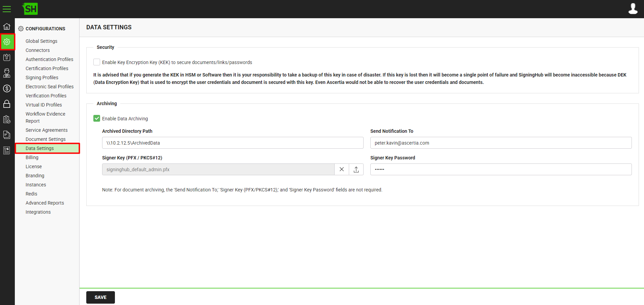Open Virtual ID Profiles

tap(44, 105)
